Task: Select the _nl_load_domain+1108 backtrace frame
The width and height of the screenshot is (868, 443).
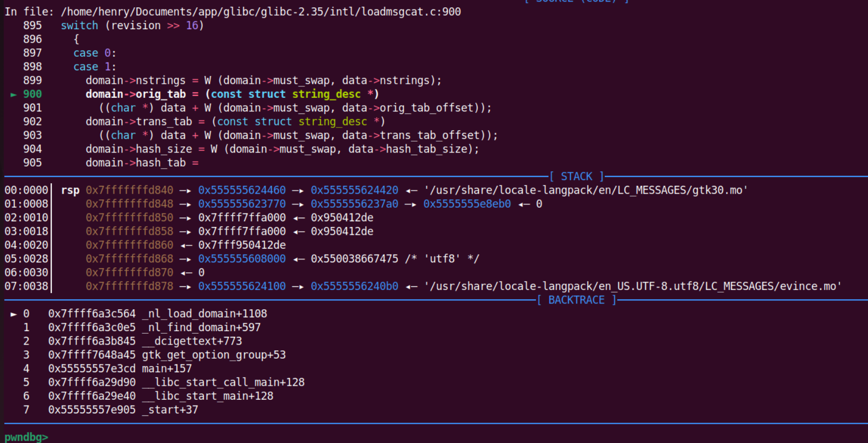Action: [204, 314]
